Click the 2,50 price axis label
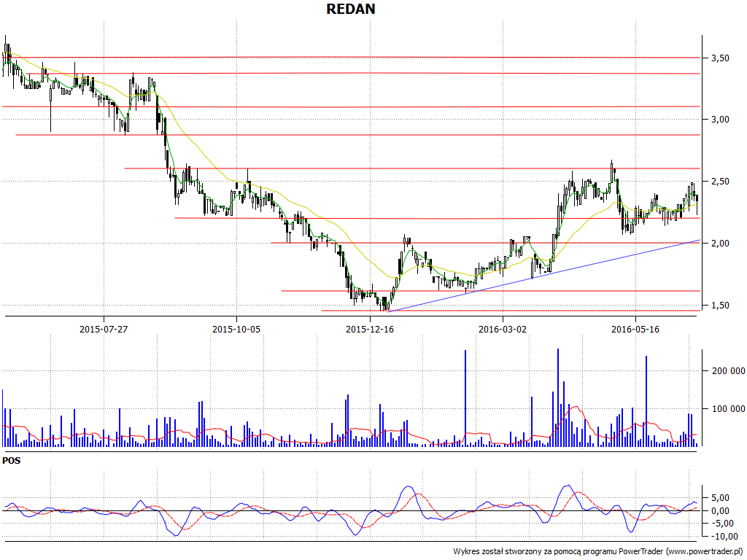Screen dimensions: 747x560 pos(720,182)
